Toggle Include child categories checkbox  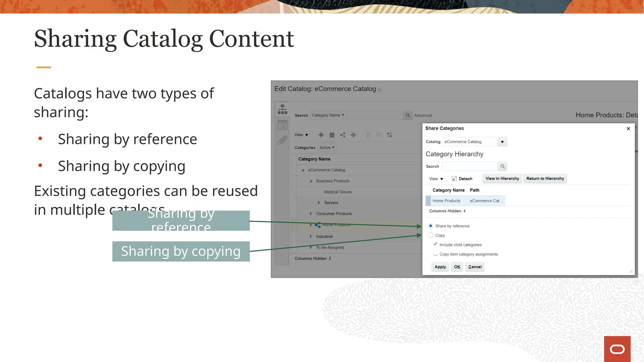[435, 244]
